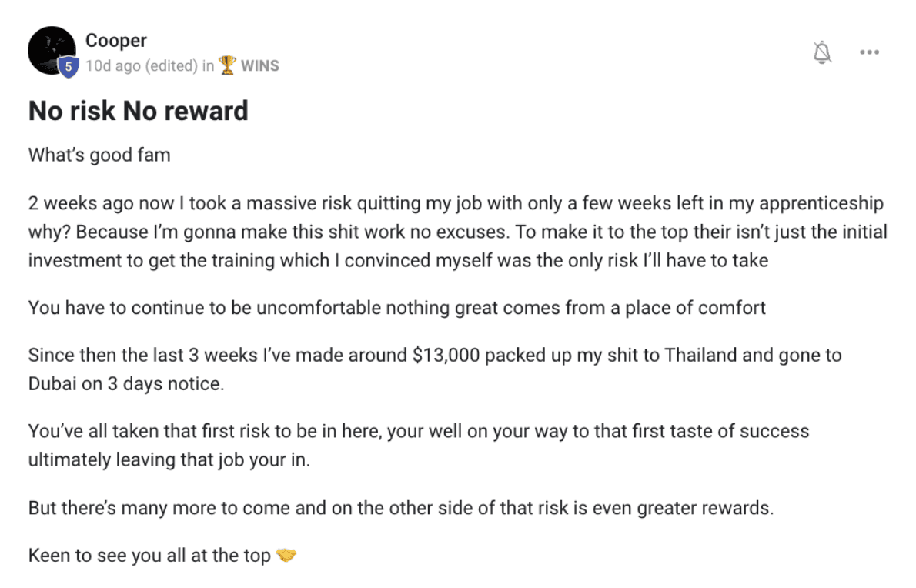Screen dimensions: 916x588
Task: Click the (edited) label in post header
Action: [x=171, y=65]
